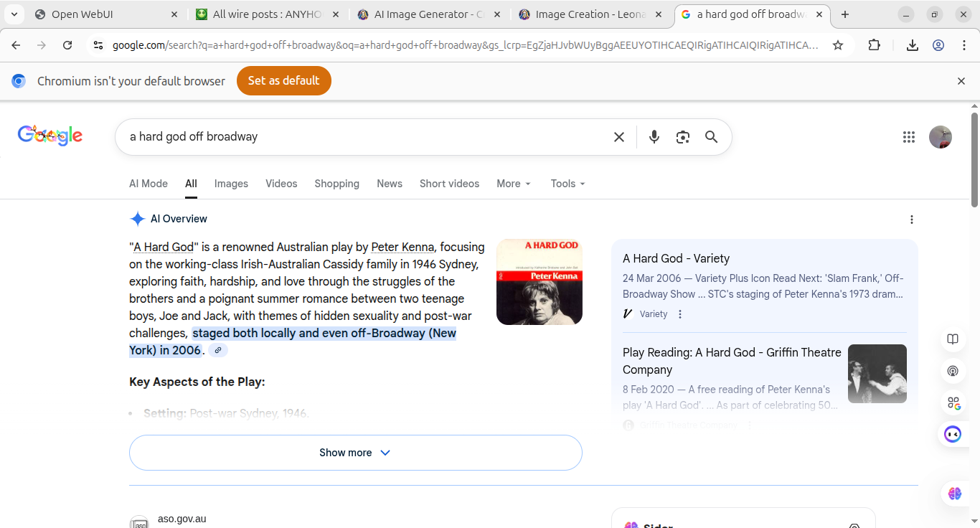Switch to the Images results tab
This screenshot has width=980, height=528.
(x=231, y=184)
